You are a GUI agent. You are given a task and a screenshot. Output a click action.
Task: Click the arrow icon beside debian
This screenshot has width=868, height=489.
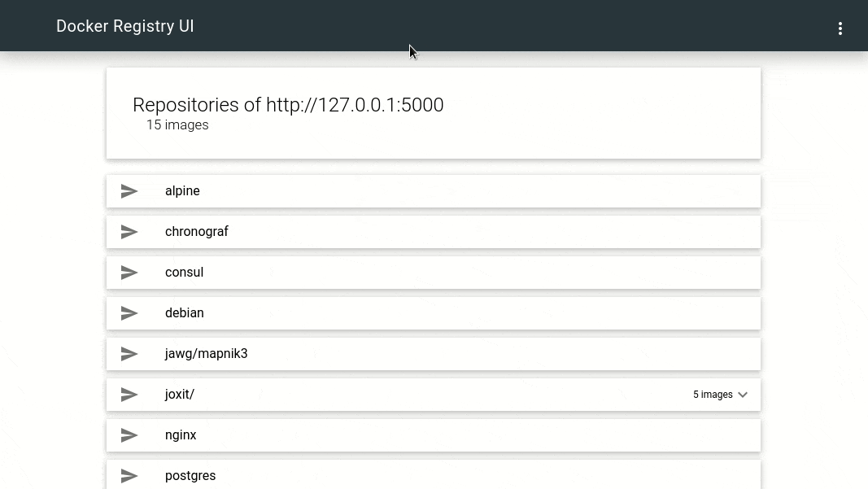pos(129,313)
